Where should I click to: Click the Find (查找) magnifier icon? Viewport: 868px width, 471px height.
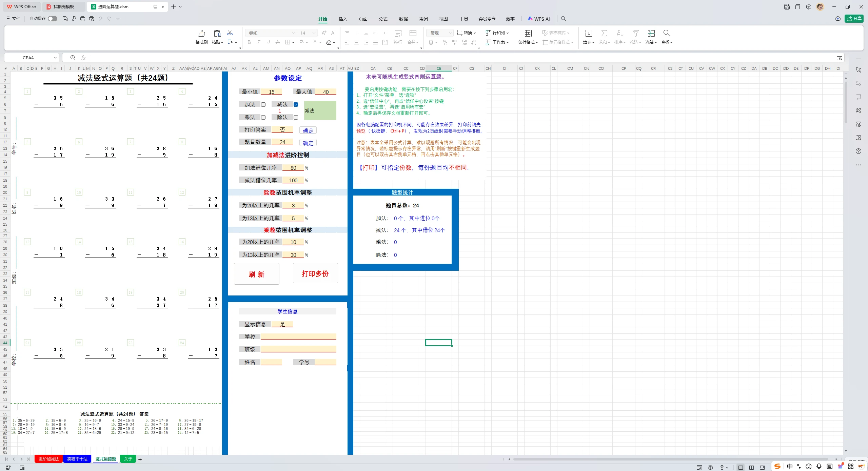(x=667, y=33)
